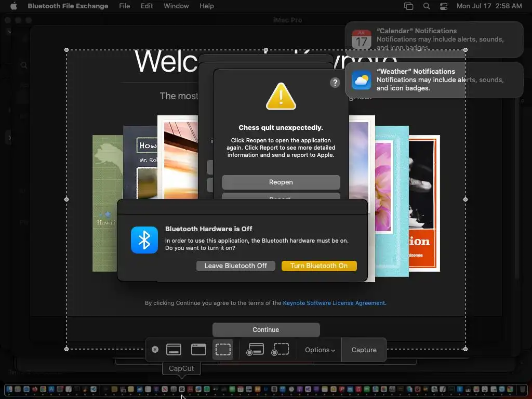
Task: Click Continue in the Keynote welcome window
Action: [266, 330]
